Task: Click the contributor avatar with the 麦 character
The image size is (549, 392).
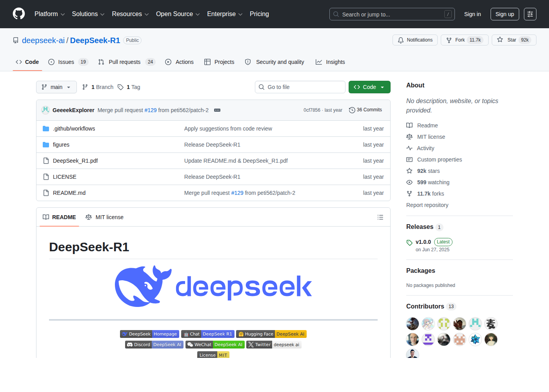Action: (491, 324)
